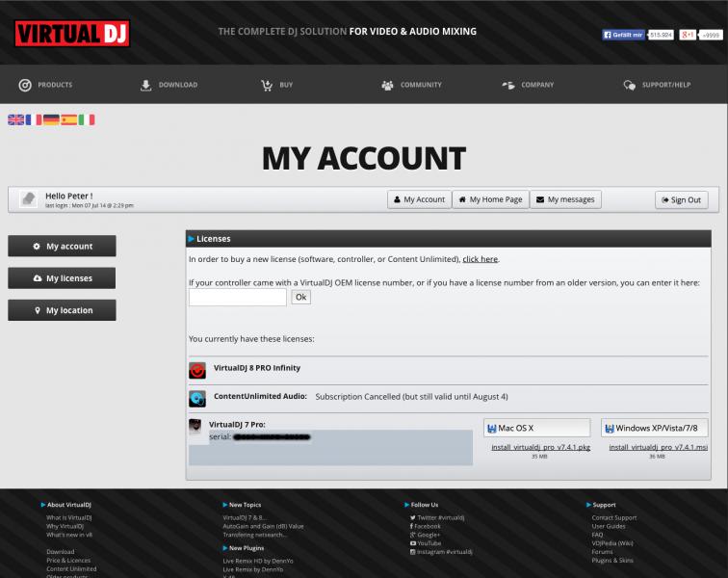Click the Ok button next to license field
The image size is (728, 578).
(300, 297)
